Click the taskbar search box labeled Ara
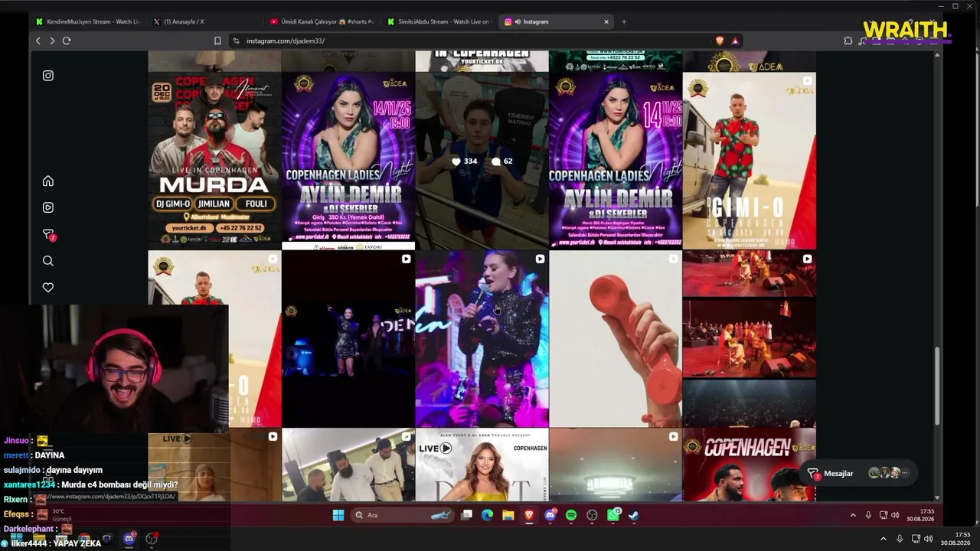 [403, 515]
